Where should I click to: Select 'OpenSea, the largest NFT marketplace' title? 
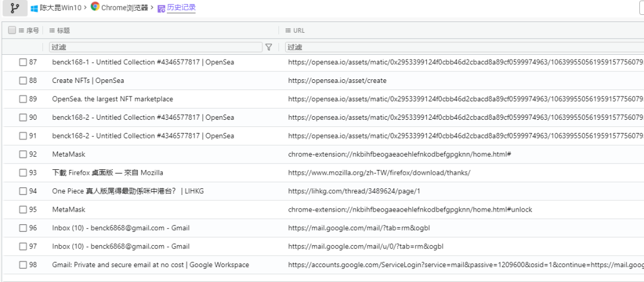tap(113, 99)
